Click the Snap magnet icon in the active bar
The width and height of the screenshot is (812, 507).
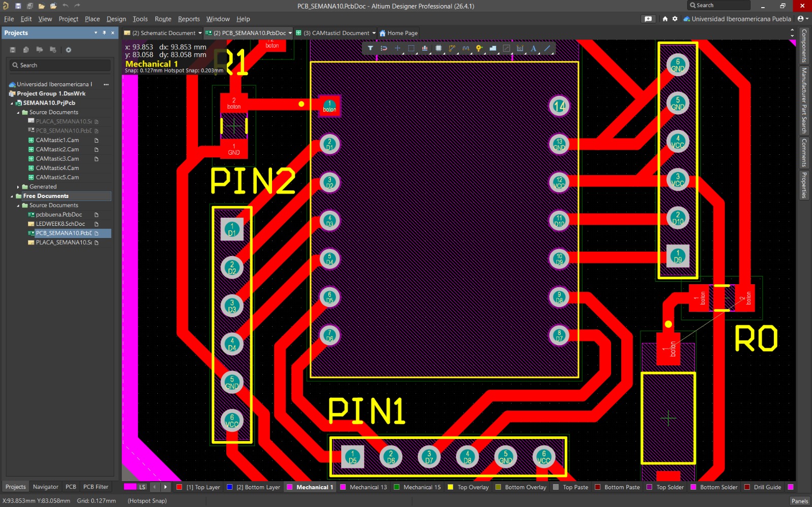tap(384, 48)
